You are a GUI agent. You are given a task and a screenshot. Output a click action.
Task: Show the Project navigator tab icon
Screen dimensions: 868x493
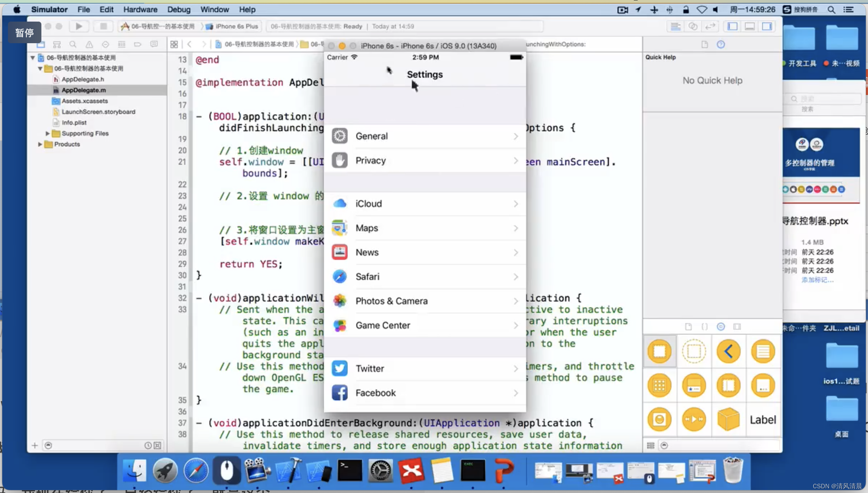tap(41, 44)
